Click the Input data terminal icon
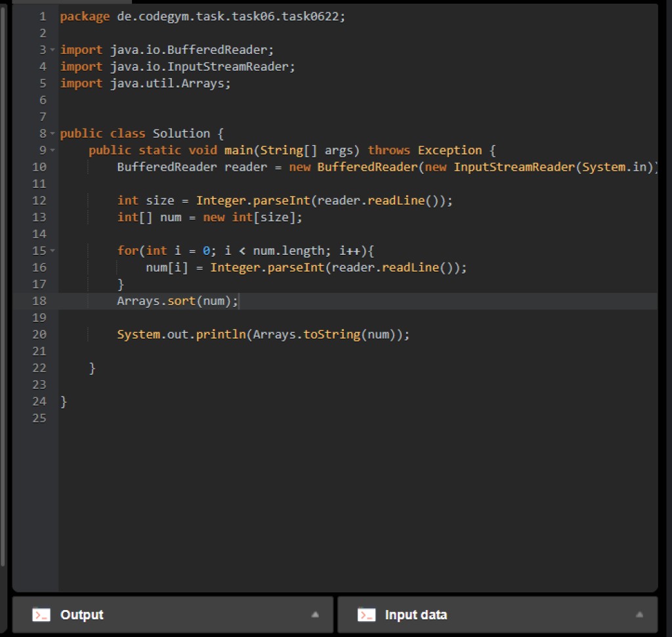The image size is (672, 637). (366, 615)
